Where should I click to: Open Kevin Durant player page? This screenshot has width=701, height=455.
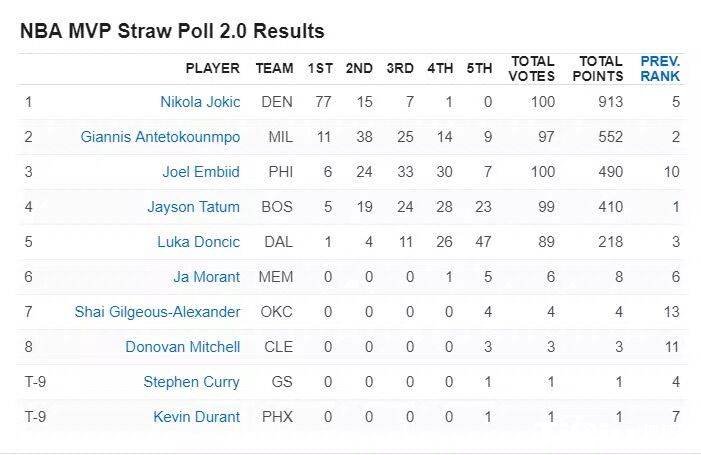197,417
